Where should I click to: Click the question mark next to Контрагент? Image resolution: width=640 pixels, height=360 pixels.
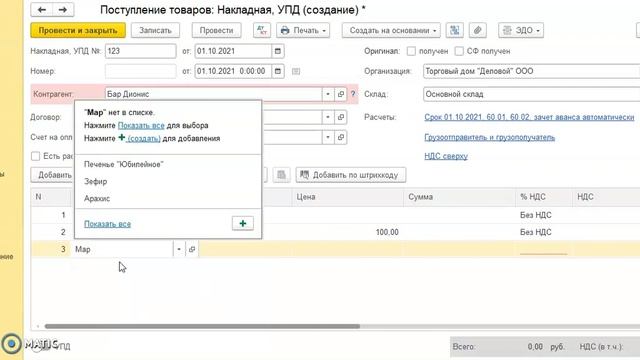353,94
